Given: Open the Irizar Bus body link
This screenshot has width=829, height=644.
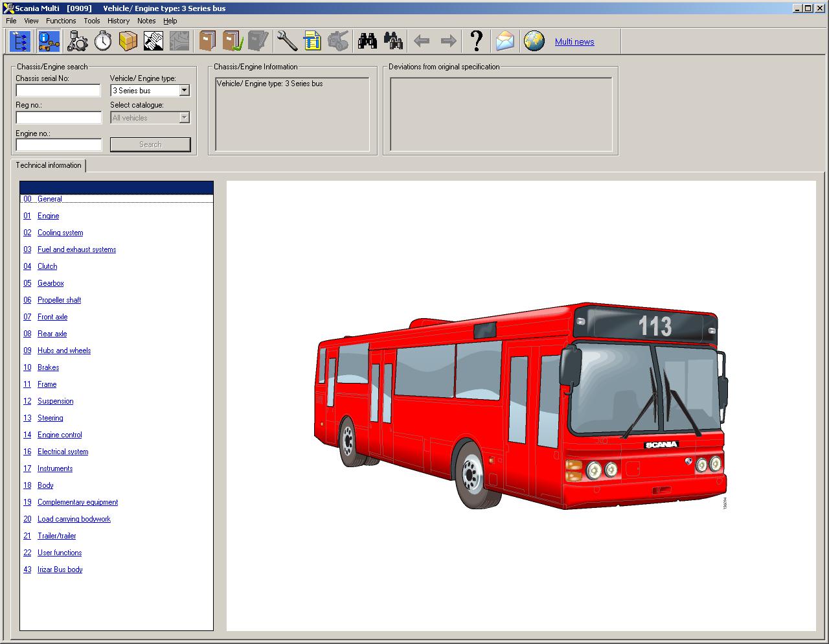Looking at the screenshot, I should (60, 569).
